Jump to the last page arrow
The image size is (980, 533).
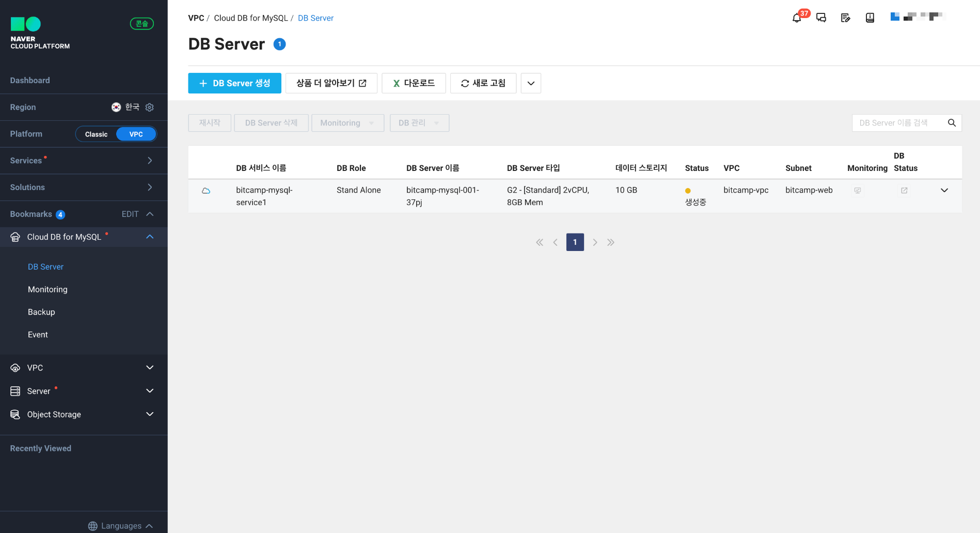click(611, 242)
